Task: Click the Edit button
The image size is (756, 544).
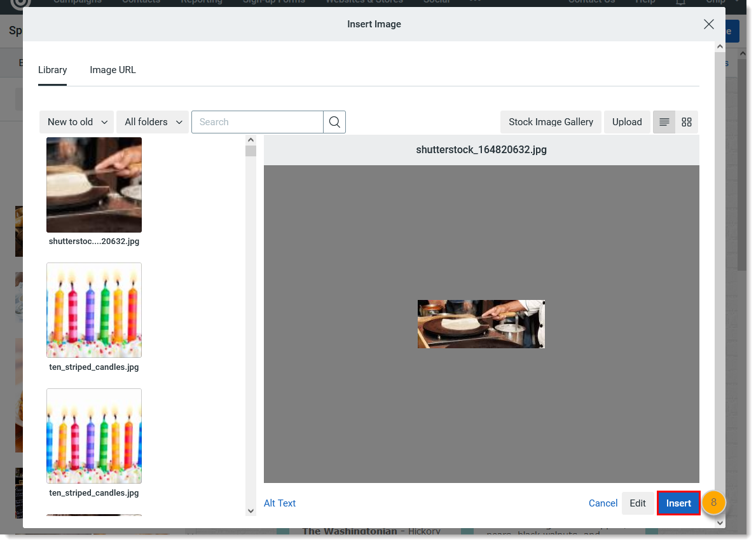Action: pyautogui.click(x=637, y=503)
